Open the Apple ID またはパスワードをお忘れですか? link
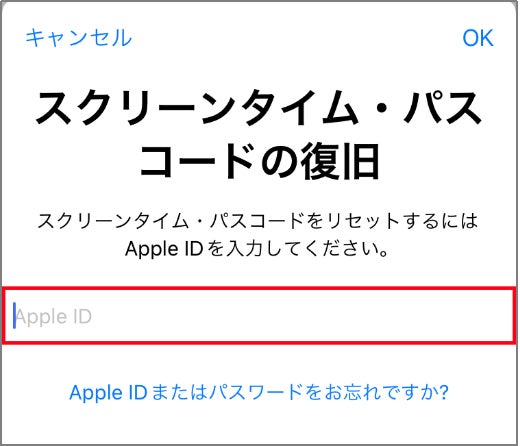This screenshot has height=446, width=520. (259, 392)
